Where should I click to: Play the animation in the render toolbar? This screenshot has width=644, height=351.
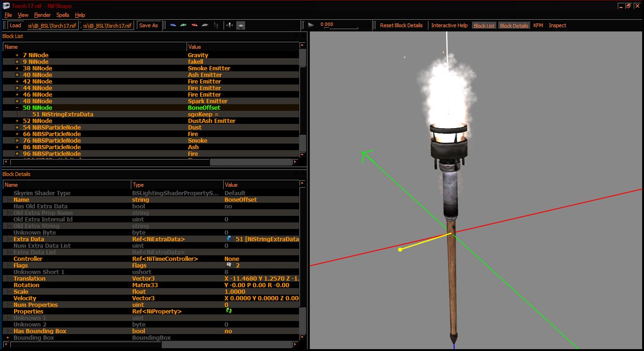(x=311, y=25)
